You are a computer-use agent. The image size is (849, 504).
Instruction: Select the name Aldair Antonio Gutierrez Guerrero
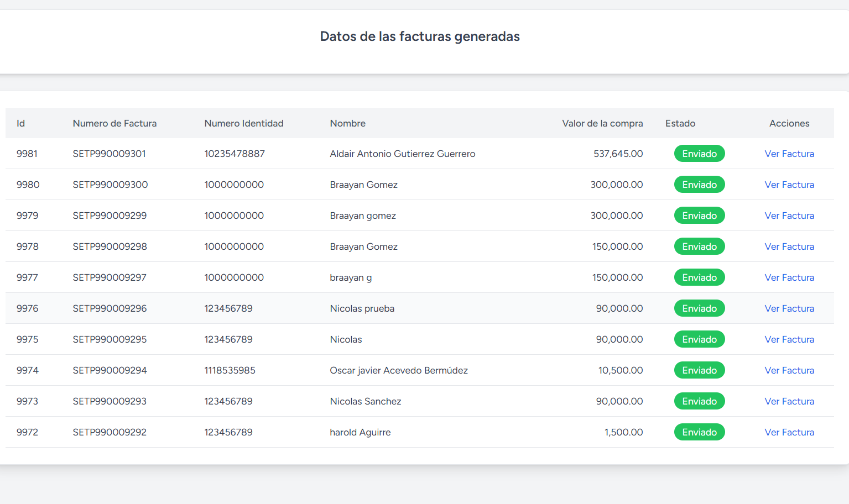click(x=403, y=154)
